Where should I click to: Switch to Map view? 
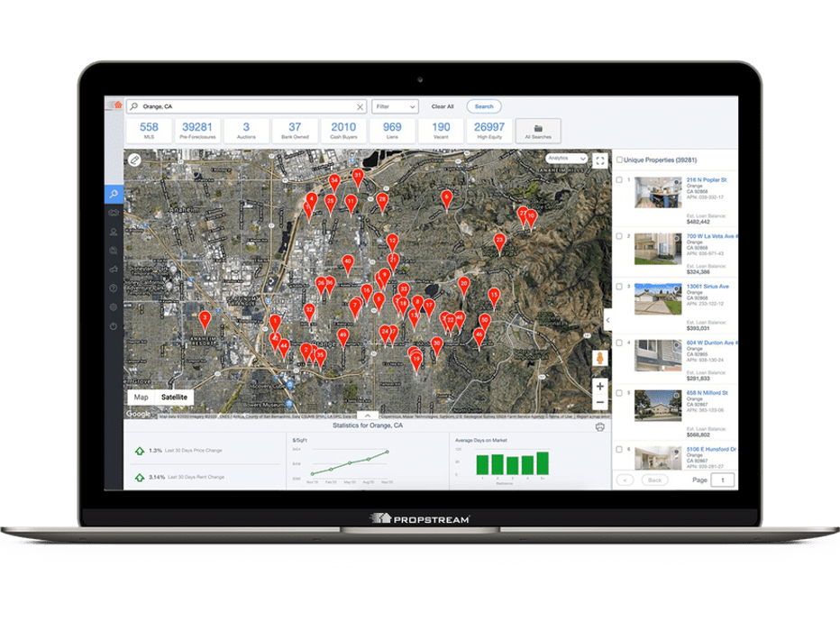tap(141, 398)
